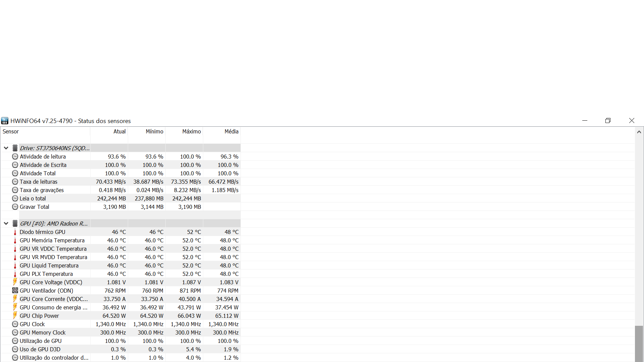Viewport: 644px width, 362px height.
Task: Select the Atividade de Escrita row label
Action: click(43, 165)
